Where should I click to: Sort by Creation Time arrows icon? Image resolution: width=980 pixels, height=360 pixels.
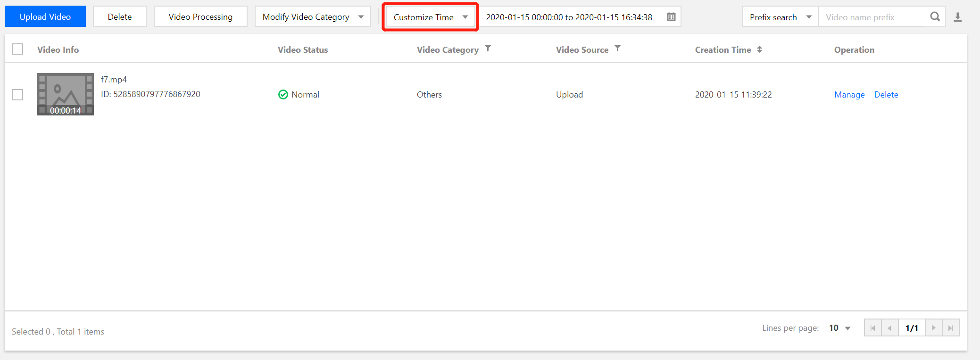[759, 49]
